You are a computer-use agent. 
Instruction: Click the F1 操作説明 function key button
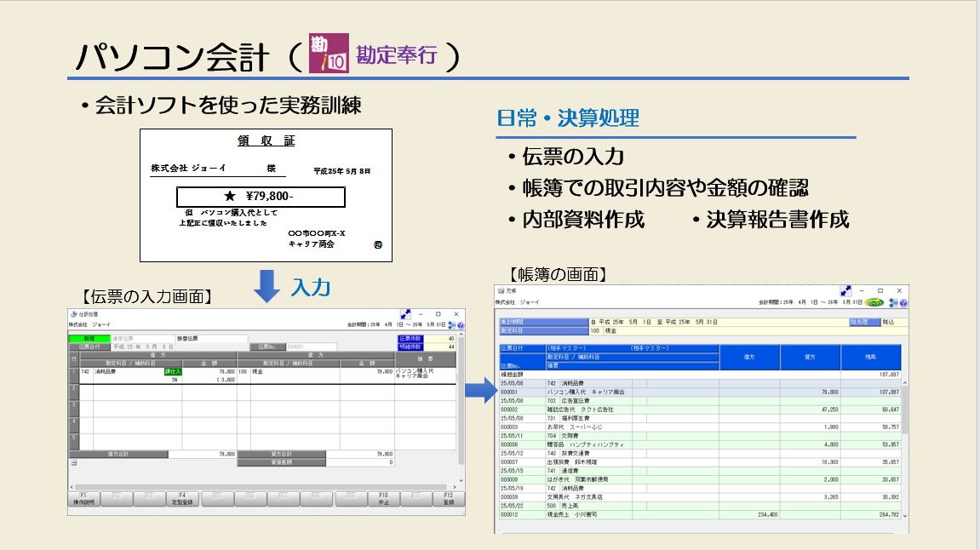[83, 498]
